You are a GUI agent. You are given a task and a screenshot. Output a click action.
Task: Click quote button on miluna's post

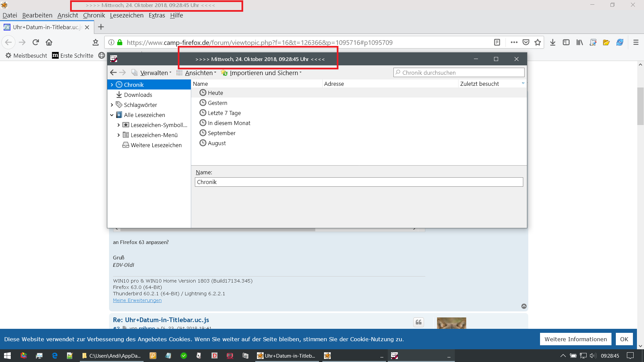tap(418, 322)
